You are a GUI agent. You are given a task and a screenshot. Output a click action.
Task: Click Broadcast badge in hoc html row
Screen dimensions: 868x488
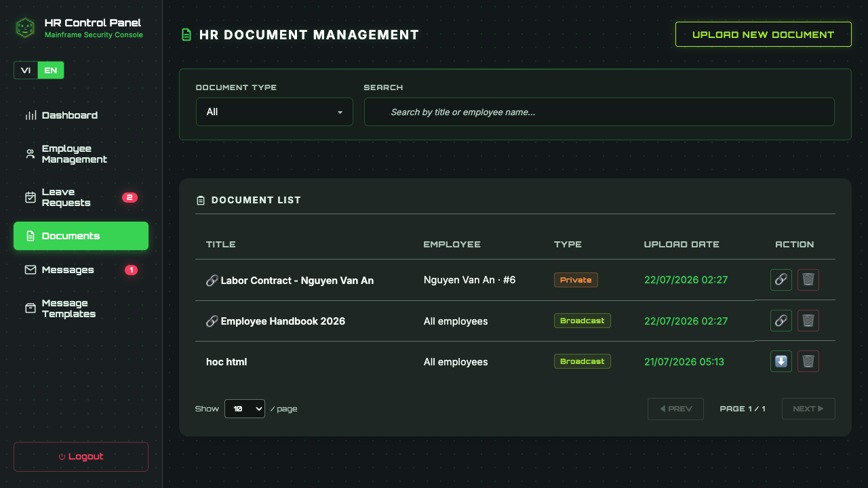point(583,361)
